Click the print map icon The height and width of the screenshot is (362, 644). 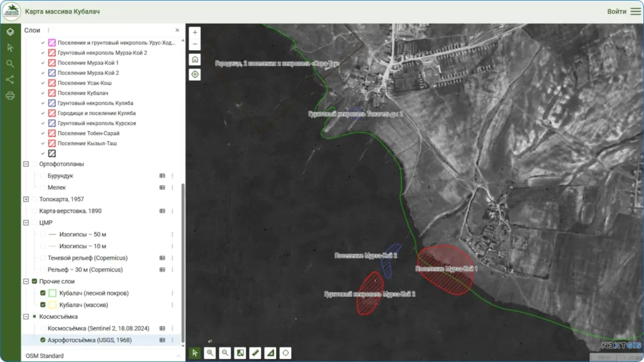coord(10,96)
